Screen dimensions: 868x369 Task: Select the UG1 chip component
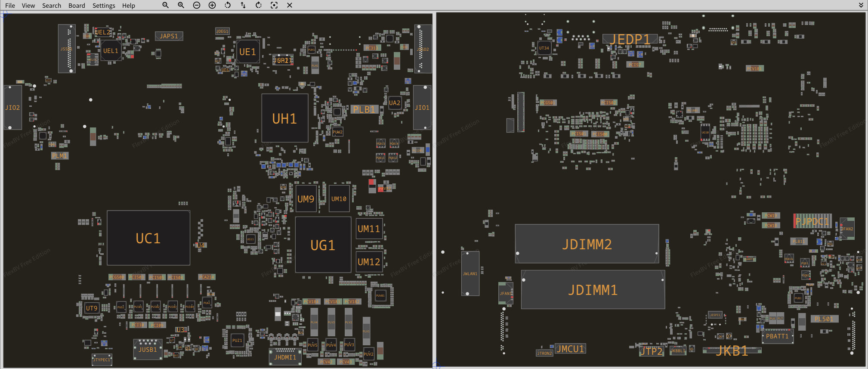[323, 245]
